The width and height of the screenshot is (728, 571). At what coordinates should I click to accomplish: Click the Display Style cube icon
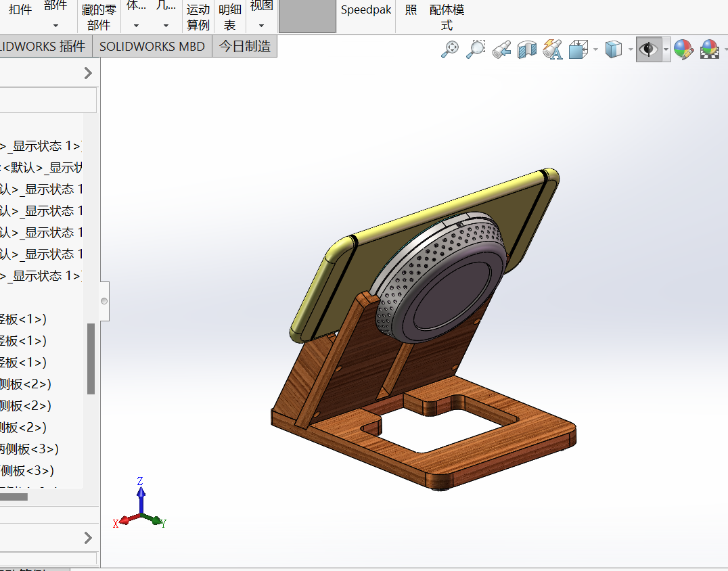click(613, 49)
